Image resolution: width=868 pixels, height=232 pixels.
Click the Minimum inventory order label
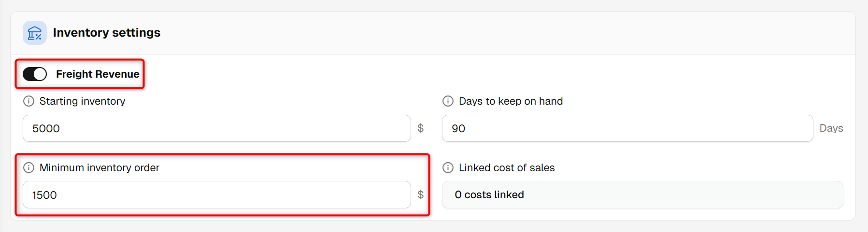coord(100,168)
